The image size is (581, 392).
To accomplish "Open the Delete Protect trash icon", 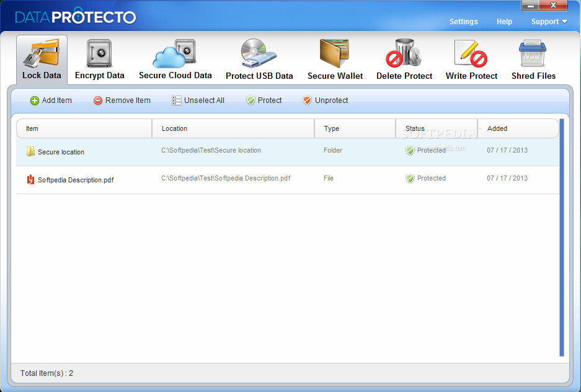I will tap(404, 53).
